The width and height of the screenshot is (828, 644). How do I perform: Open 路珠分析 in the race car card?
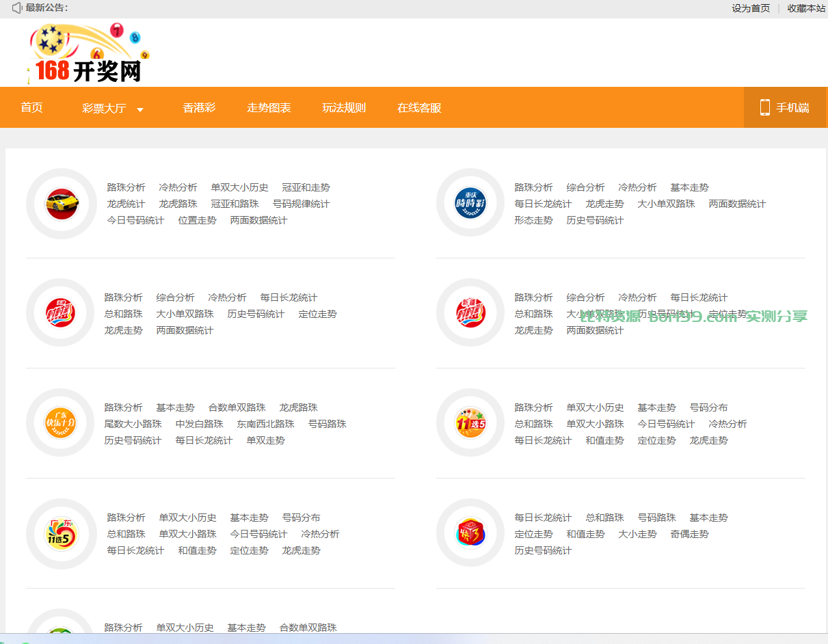(126, 187)
